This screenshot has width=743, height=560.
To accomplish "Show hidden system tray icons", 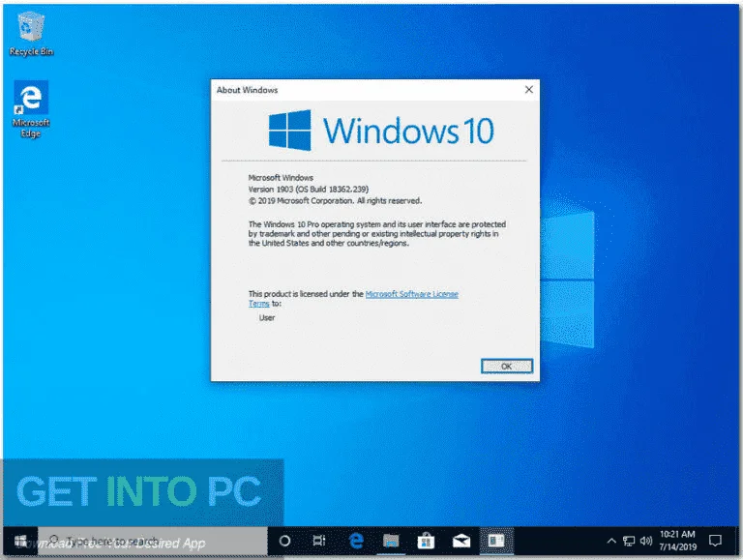I will coord(611,541).
